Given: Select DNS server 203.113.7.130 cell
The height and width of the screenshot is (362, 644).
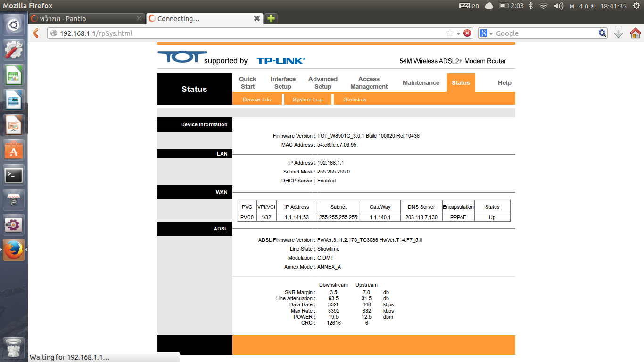Looking at the screenshot, I should [x=421, y=217].
